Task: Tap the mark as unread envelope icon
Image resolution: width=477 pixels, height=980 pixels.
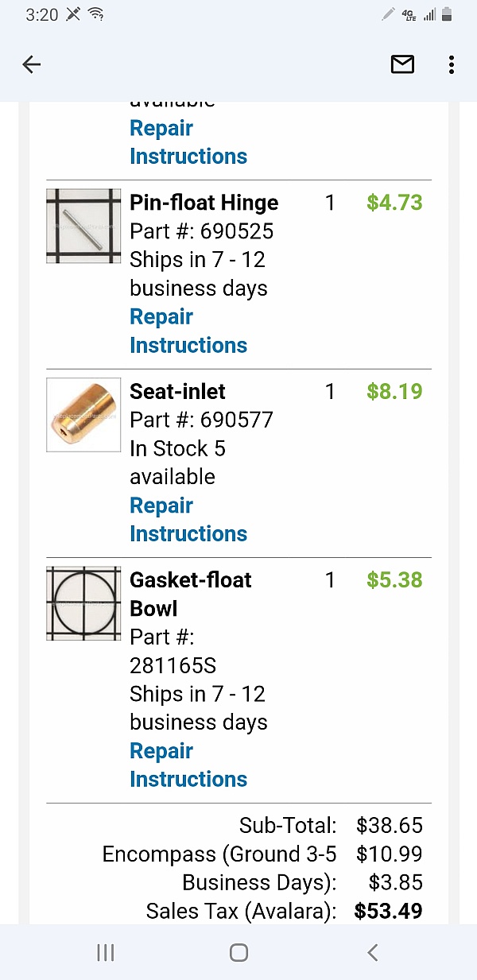Action: 403,65
